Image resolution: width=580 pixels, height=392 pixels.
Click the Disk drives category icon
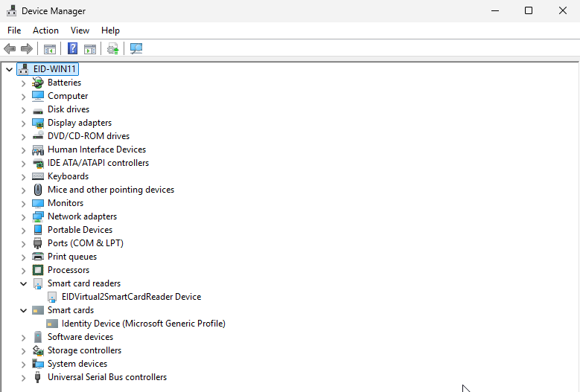[x=38, y=110]
